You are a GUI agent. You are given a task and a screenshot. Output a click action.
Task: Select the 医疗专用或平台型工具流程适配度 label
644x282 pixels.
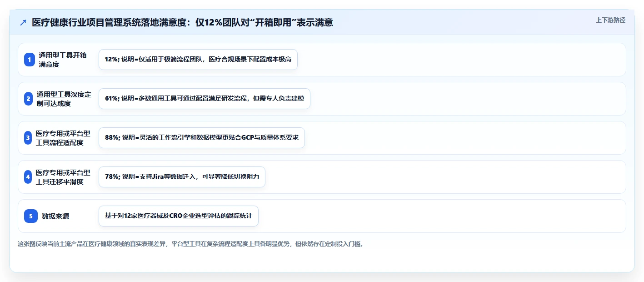(x=63, y=138)
